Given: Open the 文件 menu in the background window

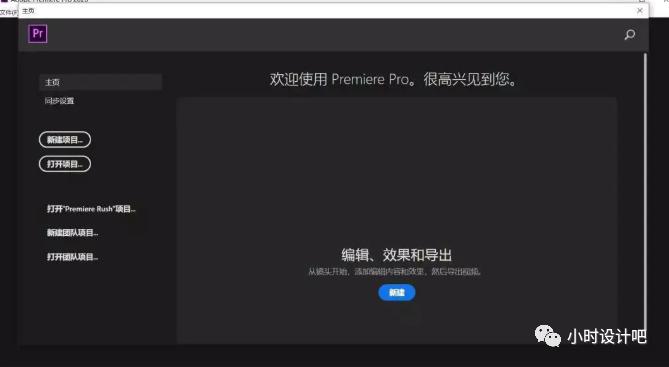Looking at the screenshot, I should tap(9, 12).
